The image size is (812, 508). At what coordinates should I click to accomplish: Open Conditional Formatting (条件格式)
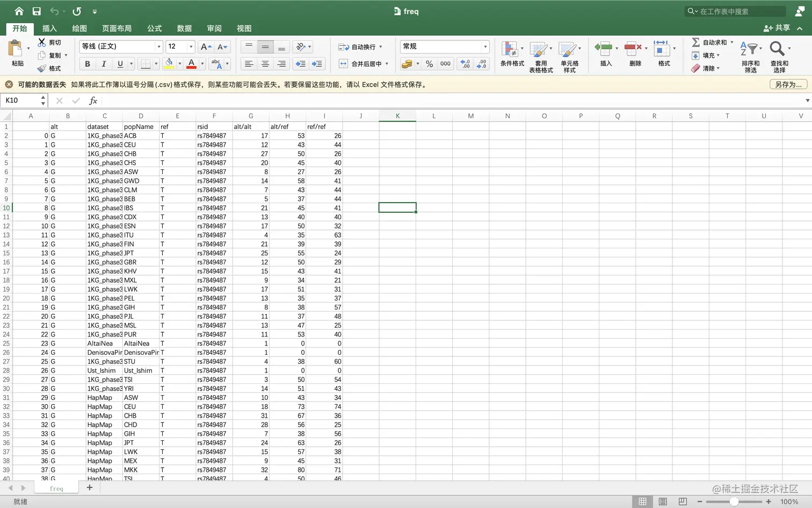(512, 54)
